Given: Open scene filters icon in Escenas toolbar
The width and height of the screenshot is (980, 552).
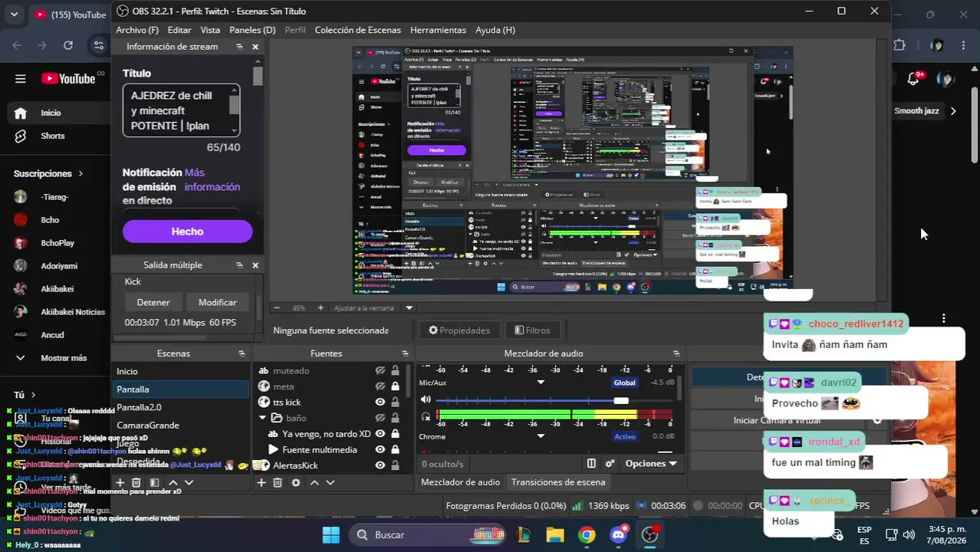Looking at the screenshot, I should click(x=154, y=482).
